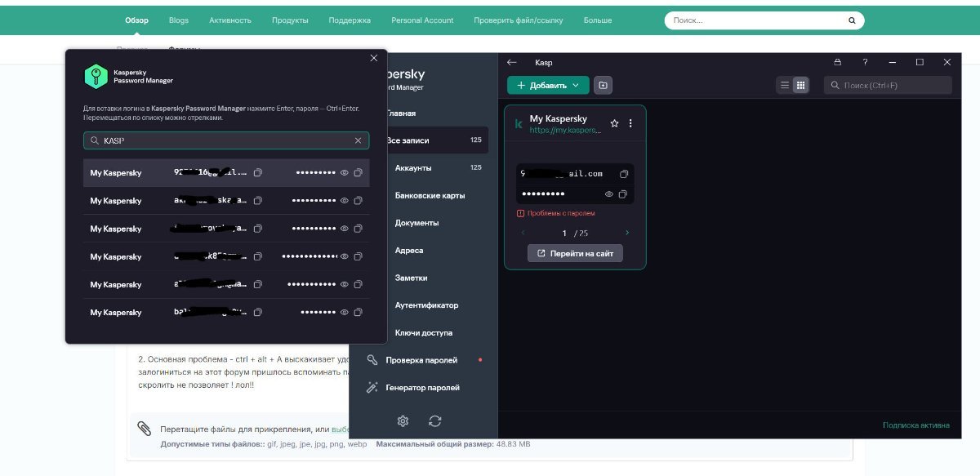The width and height of the screenshot is (980, 476).
Task: Open Генератор паролей in the sidebar
Action: click(422, 388)
